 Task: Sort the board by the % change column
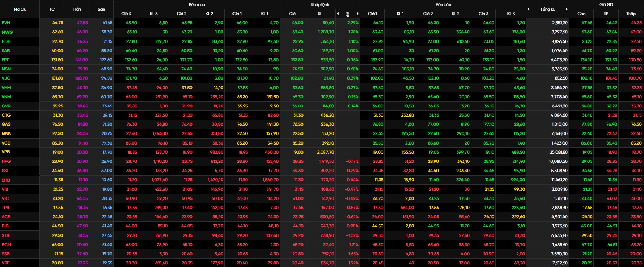coord(348,14)
